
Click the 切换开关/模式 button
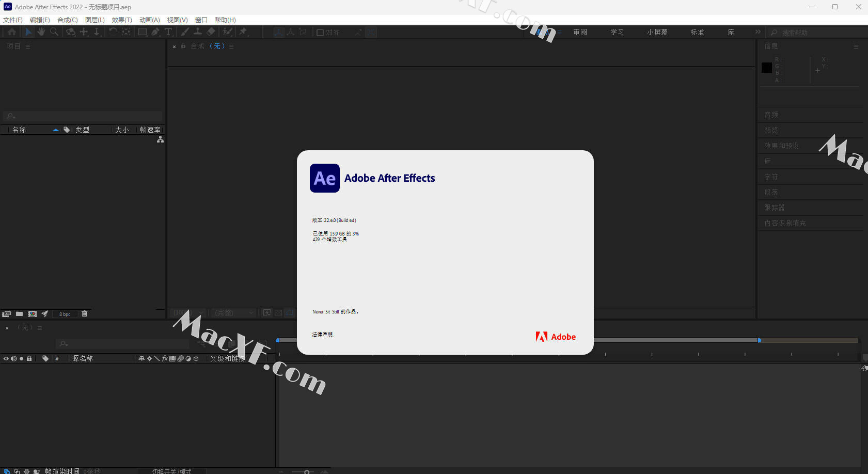click(171, 471)
